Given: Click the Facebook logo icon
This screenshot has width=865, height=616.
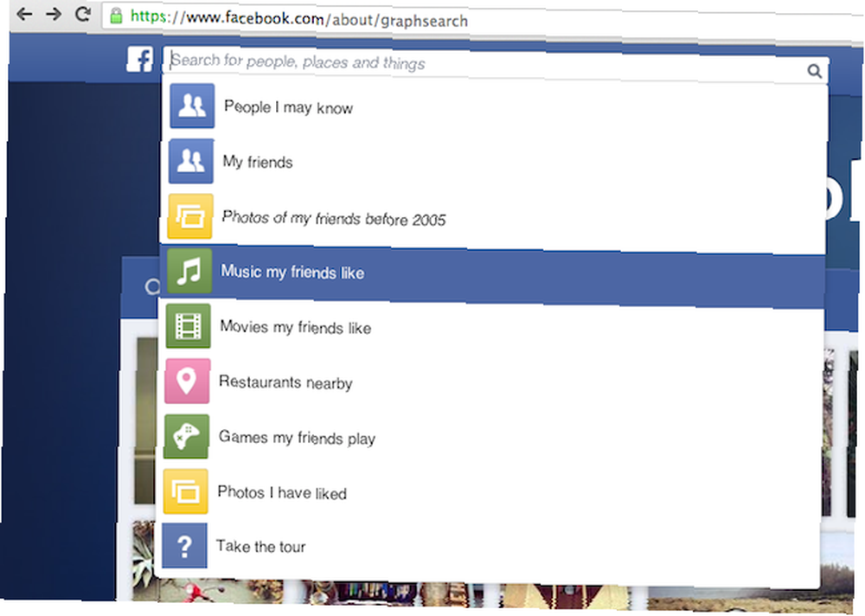Looking at the screenshot, I should pos(139,59).
